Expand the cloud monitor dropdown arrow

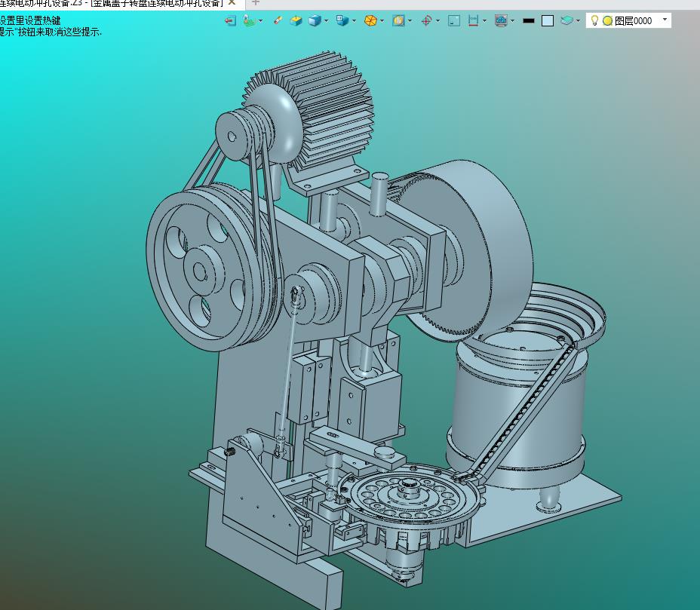(x=512, y=21)
